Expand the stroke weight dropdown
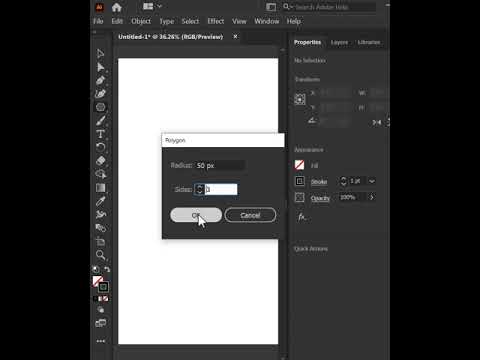Viewport: 480px width, 360px height. pyautogui.click(x=372, y=181)
